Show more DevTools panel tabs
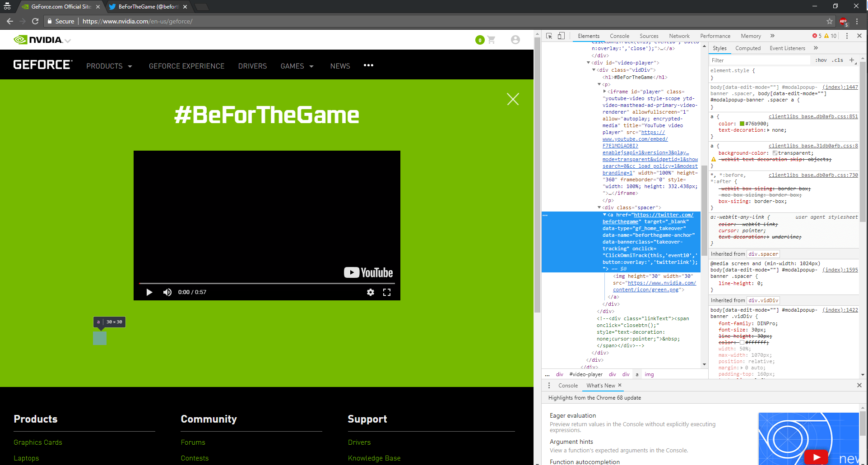868x465 pixels. click(x=772, y=36)
